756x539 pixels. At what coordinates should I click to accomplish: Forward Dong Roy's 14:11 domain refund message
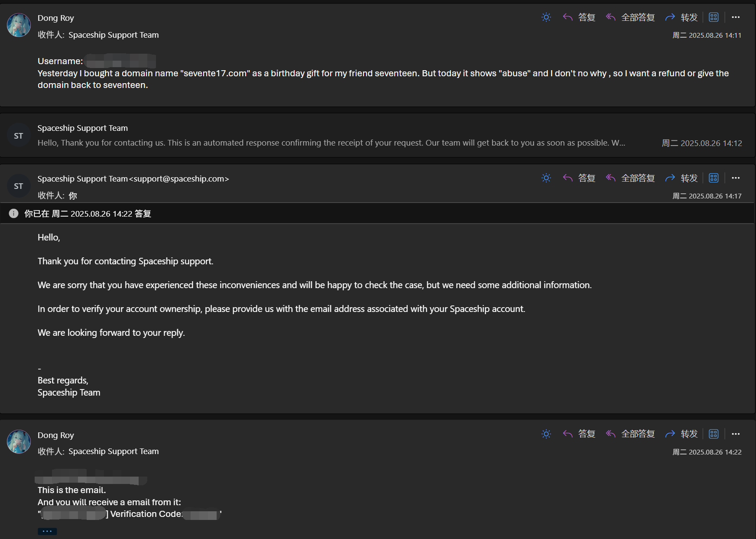click(x=681, y=17)
